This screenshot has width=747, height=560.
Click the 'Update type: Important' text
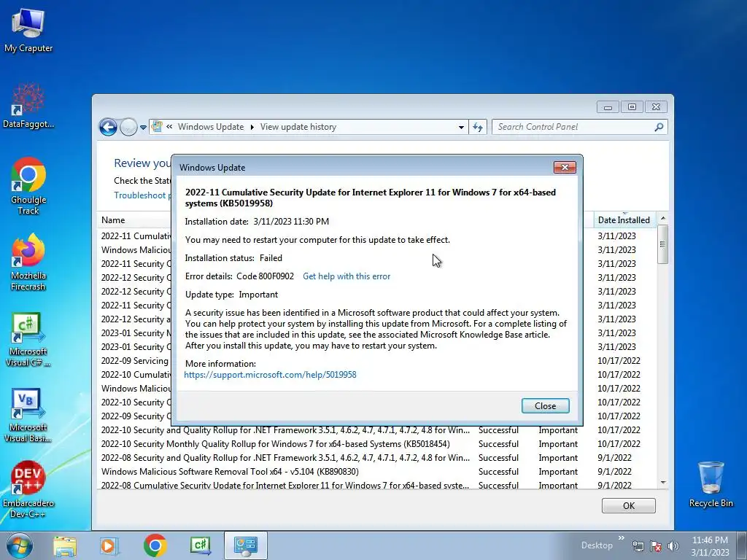231,295
